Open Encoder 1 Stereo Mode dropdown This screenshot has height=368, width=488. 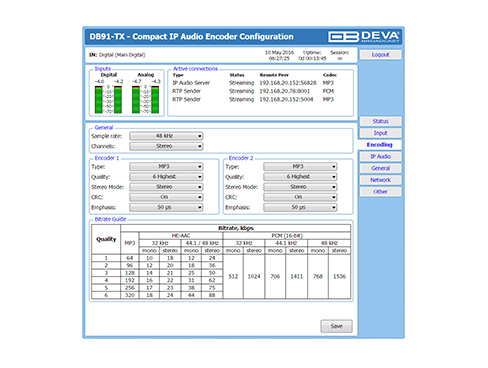click(x=166, y=187)
